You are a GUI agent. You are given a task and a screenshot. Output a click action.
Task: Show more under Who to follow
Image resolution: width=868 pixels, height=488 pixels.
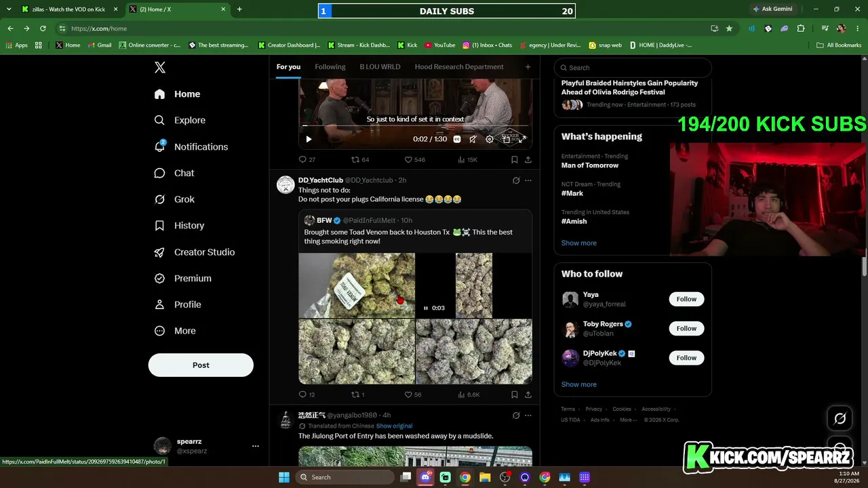click(578, 384)
